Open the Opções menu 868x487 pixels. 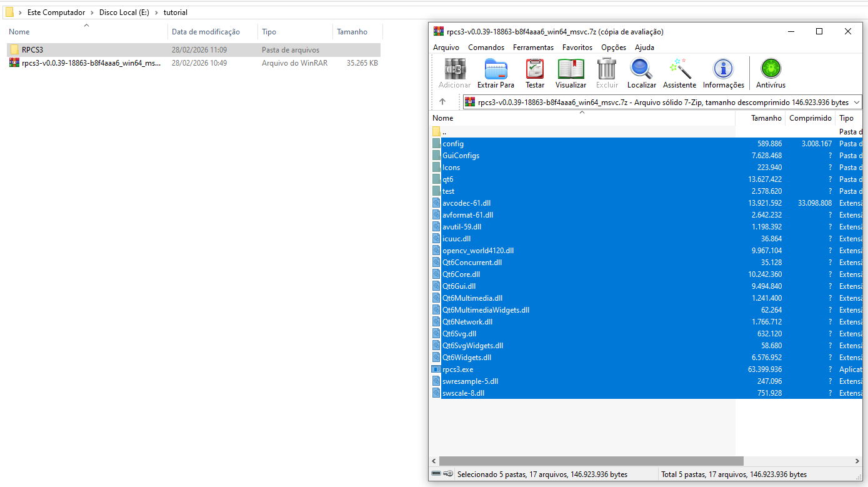[x=614, y=48]
